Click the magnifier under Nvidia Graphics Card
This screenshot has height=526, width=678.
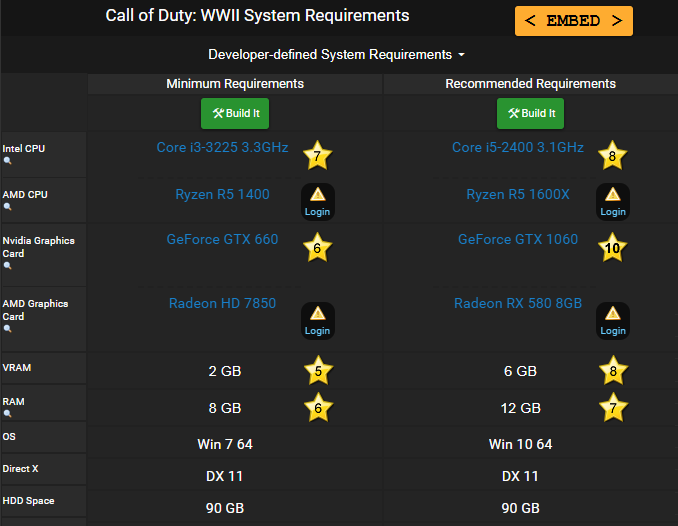click(7, 266)
